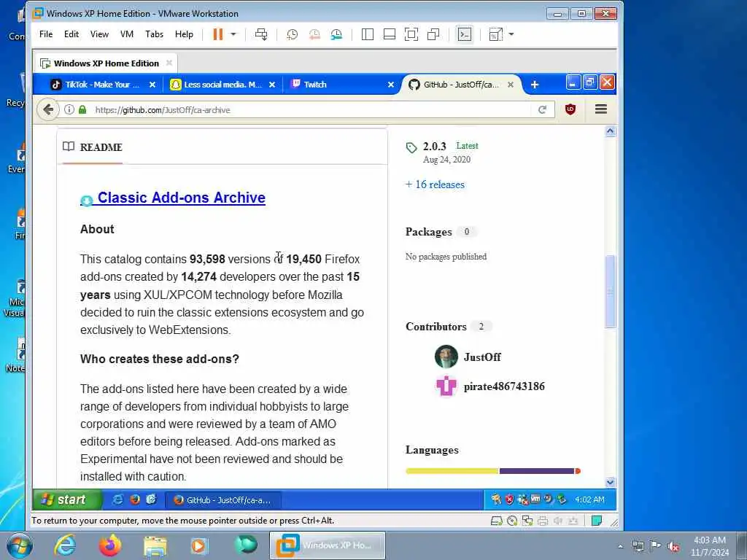Viewport: 747px width, 560px height.
Task: Open the + 16 releases link
Action: point(435,184)
